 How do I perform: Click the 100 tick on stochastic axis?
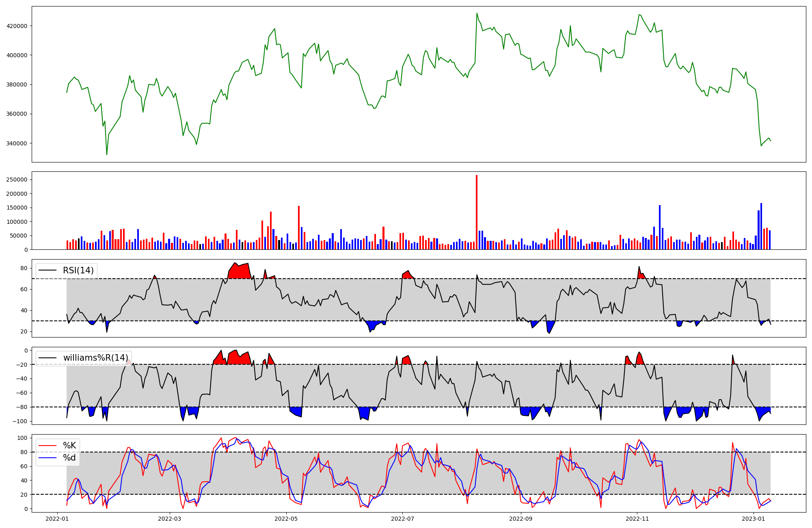[x=23, y=438]
